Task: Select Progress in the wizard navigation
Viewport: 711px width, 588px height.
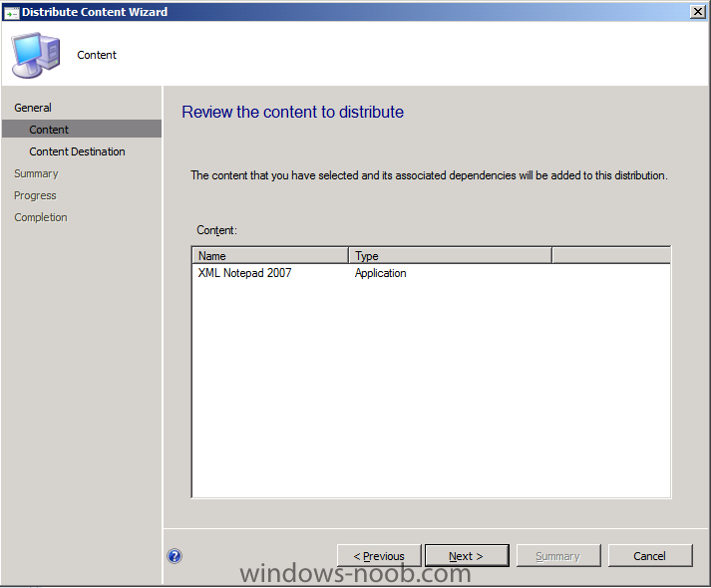Action: pos(35,195)
